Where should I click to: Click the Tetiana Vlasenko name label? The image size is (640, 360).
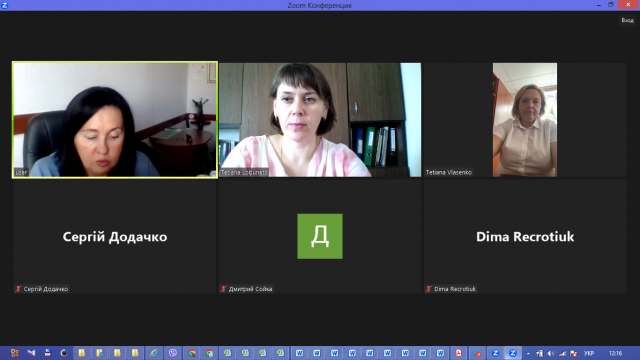[x=449, y=172]
